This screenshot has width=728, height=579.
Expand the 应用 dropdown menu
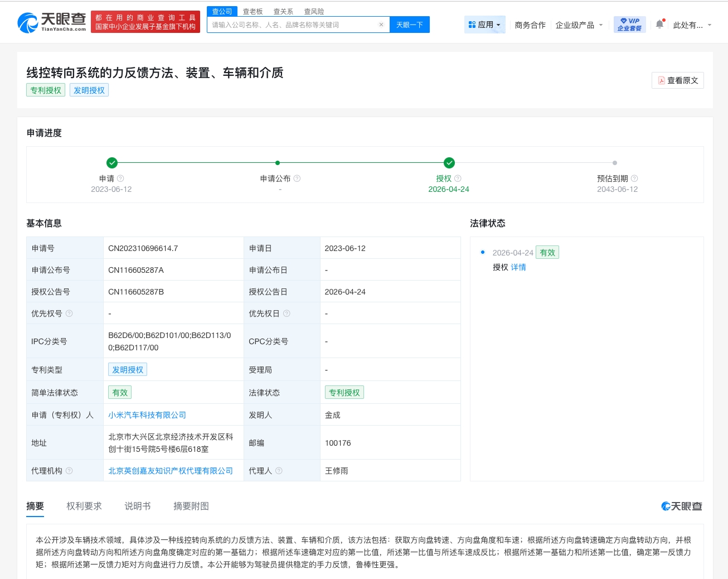click(484, 25)
